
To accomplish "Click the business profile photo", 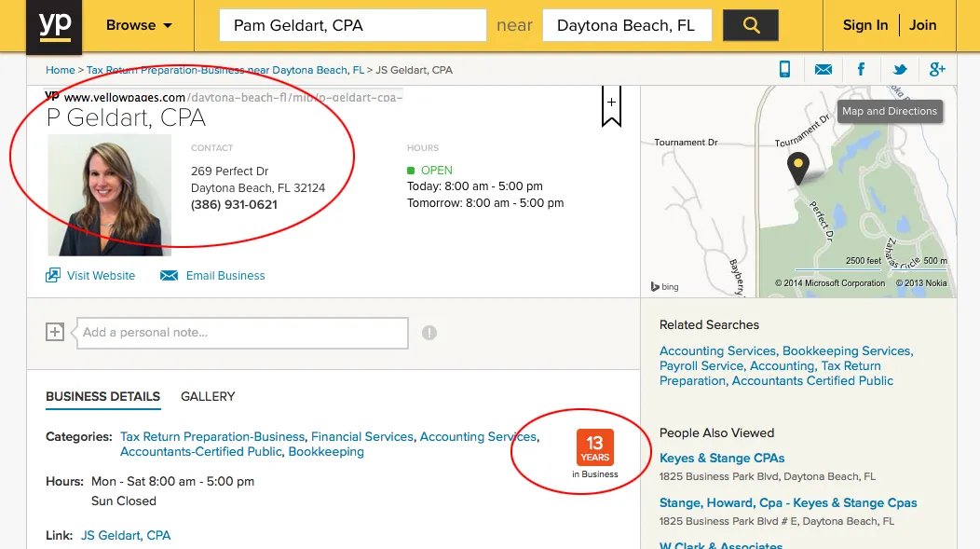I will pyautogui.click(x=109, y=195).
